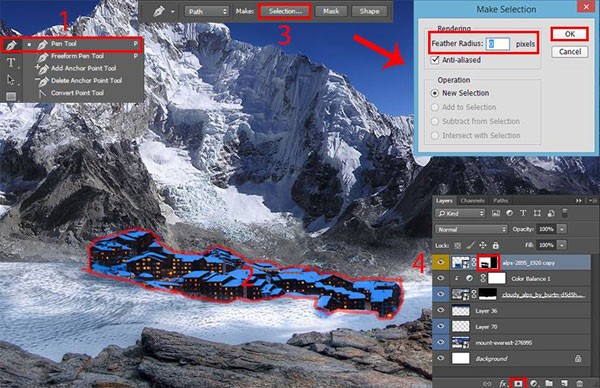Switch to the Channels tab

pos(473,201)
